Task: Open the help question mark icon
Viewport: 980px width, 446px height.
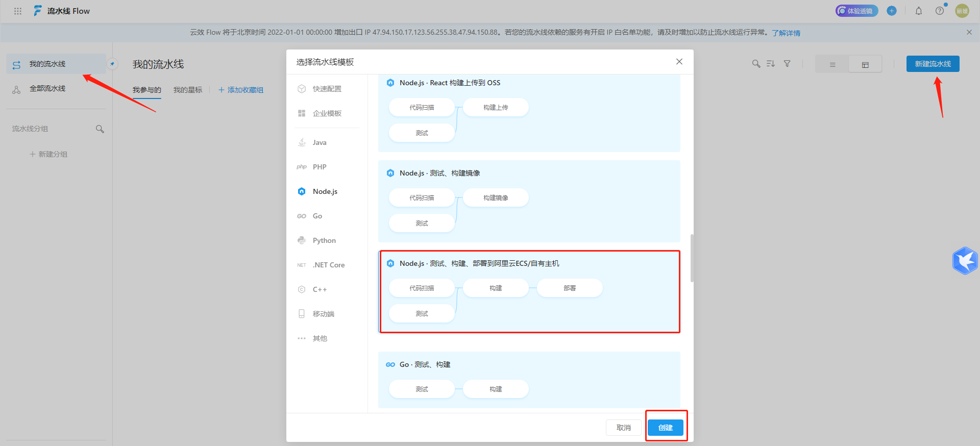Action: pos(940,11)
